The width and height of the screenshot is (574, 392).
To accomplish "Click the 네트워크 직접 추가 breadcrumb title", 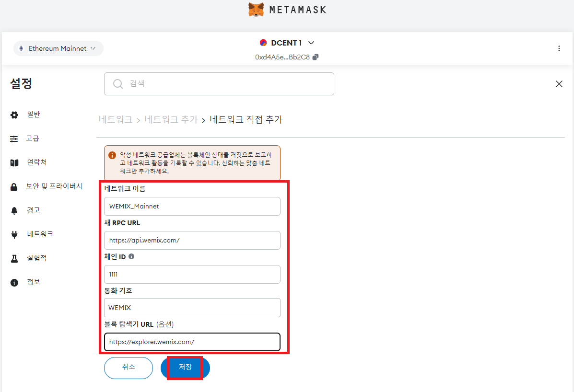I will [x=246, y=120].
